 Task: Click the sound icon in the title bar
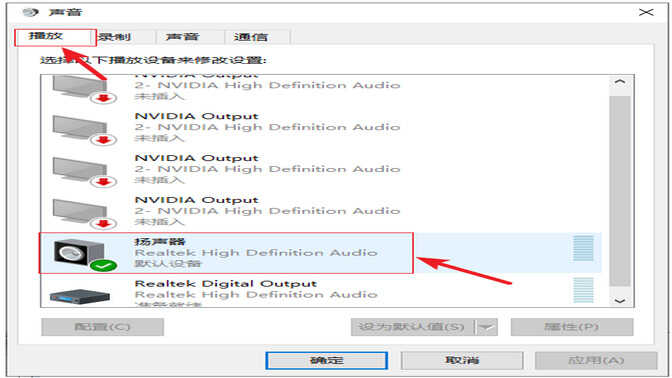coord(30,12)
